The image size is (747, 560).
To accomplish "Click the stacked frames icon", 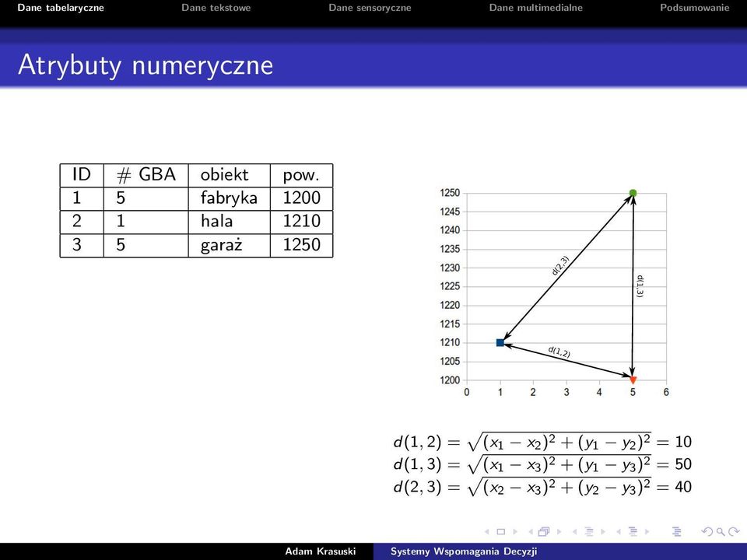I will [544, 531].
